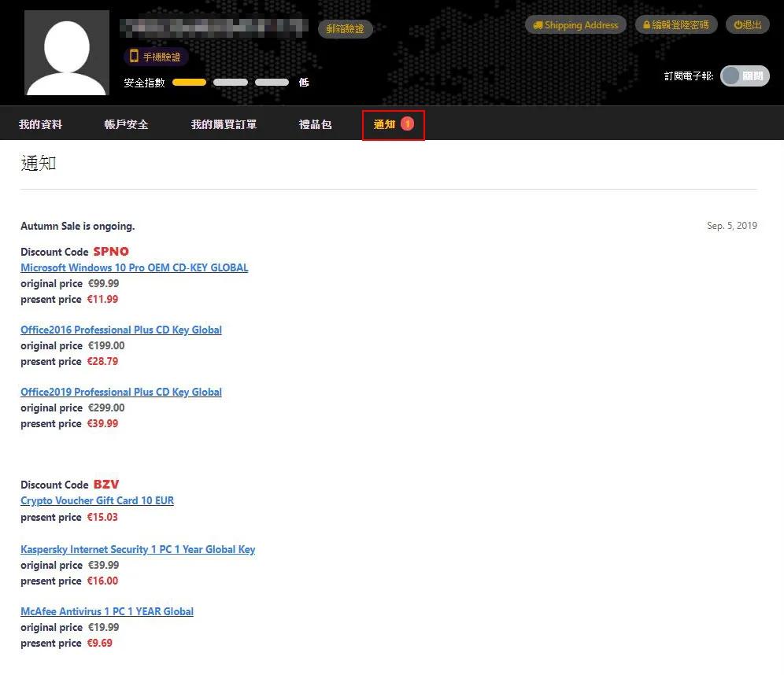
Task: Click the blurred username text
Action: [214, 28]
